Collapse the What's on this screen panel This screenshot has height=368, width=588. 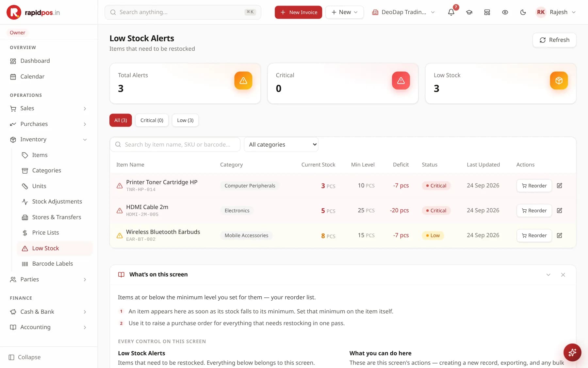(548, 275)
